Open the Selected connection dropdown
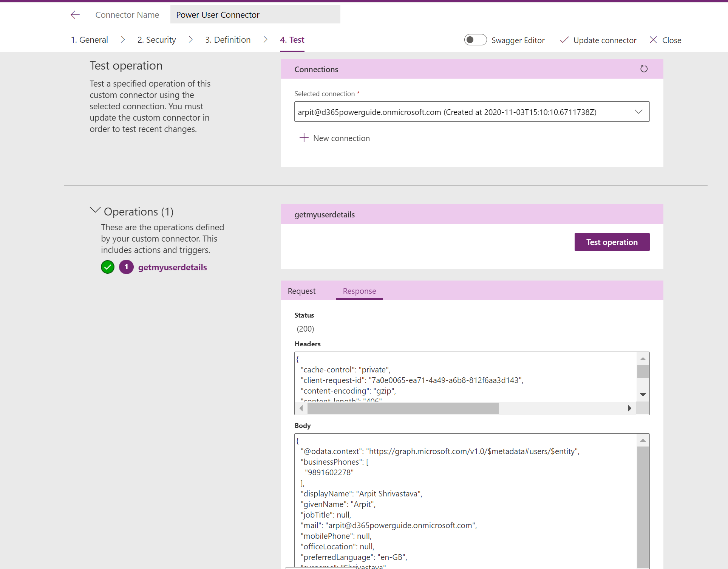 (x=638, y=112)
